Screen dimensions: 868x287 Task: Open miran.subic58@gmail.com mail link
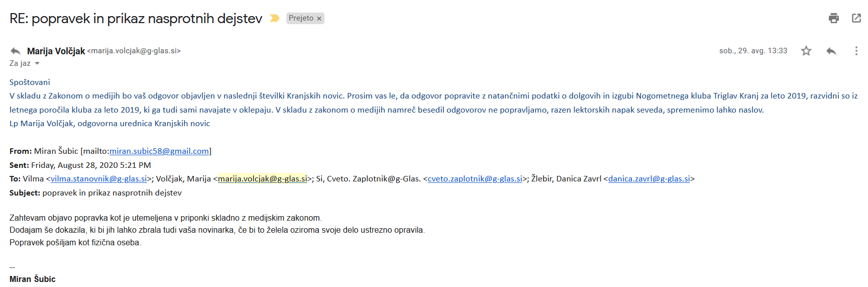(159, 151)
